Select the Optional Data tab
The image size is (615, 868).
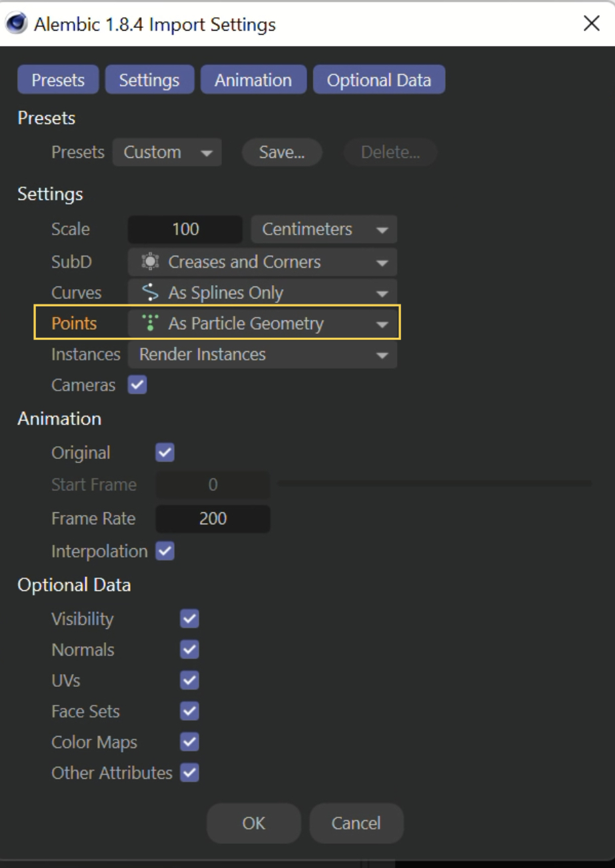(x=378, y=80)
